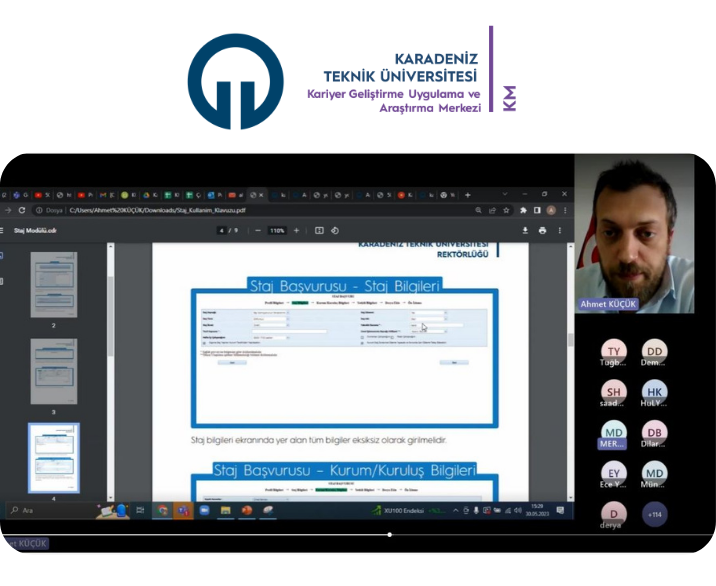Click the playback progress bar handle
The width and height of the screenshot is (716, 586).
(389, 534)
